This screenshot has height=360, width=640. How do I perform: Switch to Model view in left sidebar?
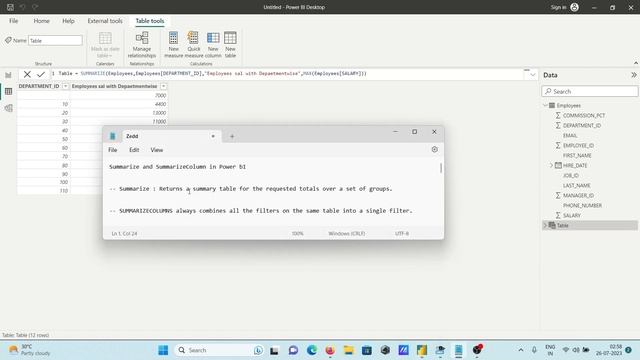(x=8, y=108)
